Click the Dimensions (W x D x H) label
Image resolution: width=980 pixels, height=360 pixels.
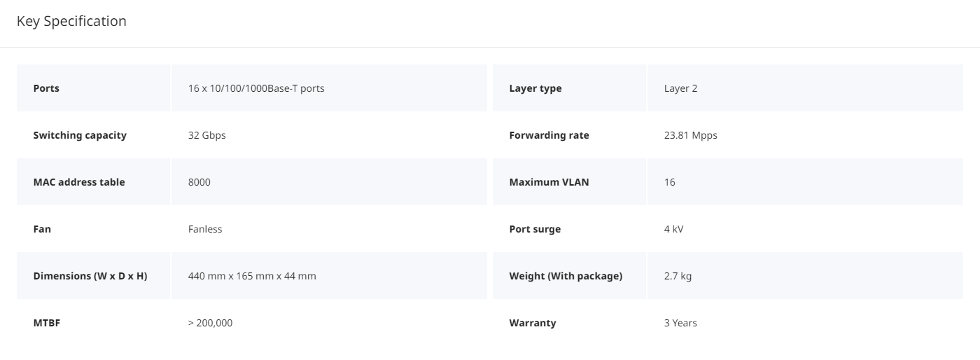point(90,276)
